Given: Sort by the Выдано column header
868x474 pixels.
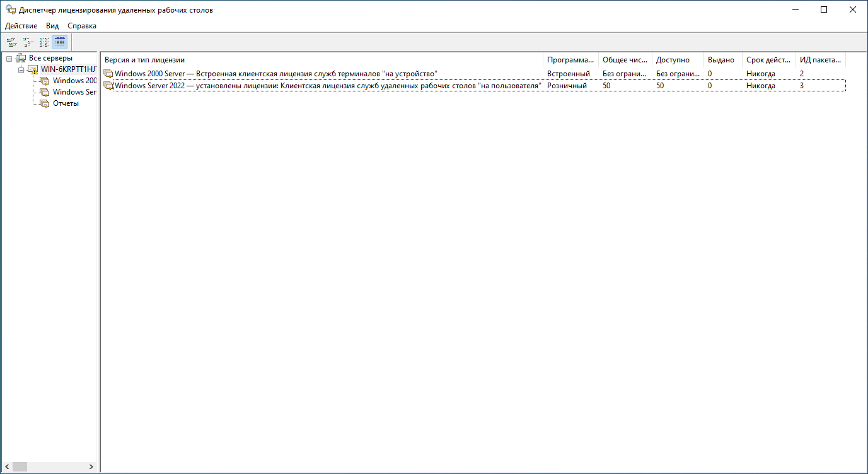Looking at the screenshot, I should [x=723, y=60].
